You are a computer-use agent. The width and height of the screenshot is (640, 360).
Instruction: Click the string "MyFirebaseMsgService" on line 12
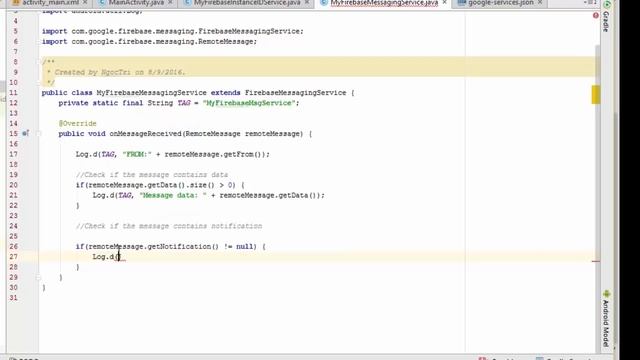[x=249, y=103]
